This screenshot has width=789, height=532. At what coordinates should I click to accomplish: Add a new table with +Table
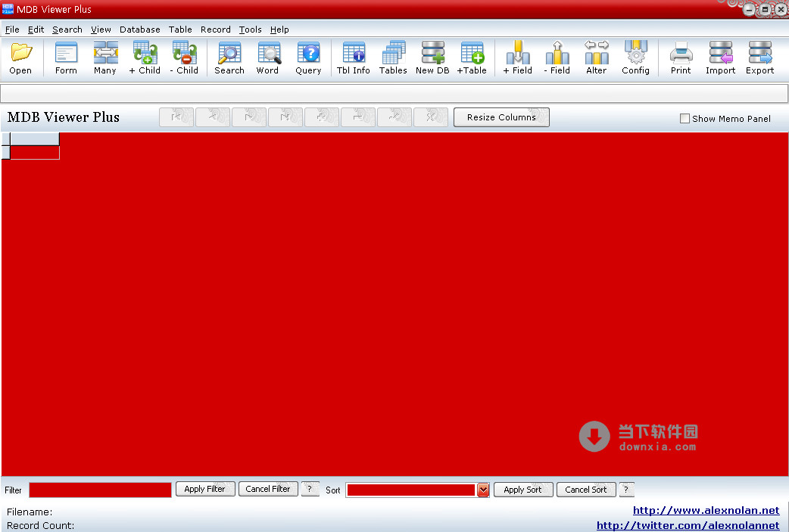click(x=472, y=58)
